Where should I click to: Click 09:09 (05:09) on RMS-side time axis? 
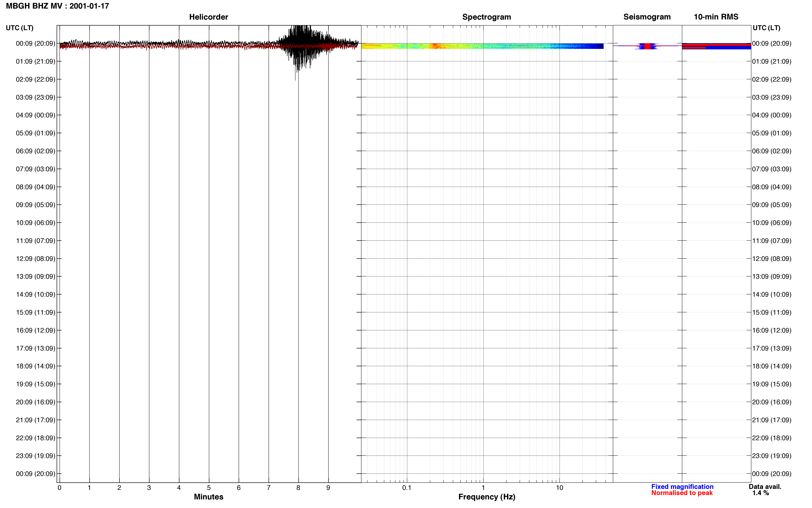(772, 205)
